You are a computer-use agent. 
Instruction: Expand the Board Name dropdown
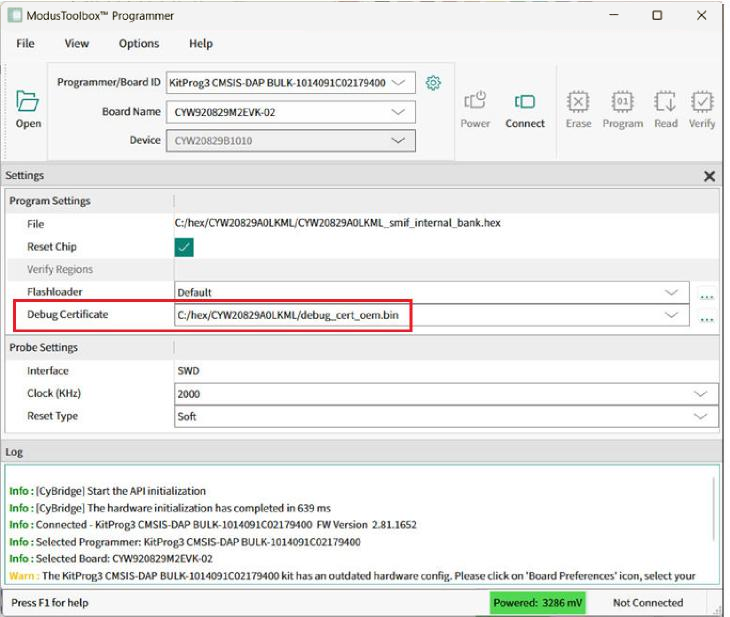(398, 112)
